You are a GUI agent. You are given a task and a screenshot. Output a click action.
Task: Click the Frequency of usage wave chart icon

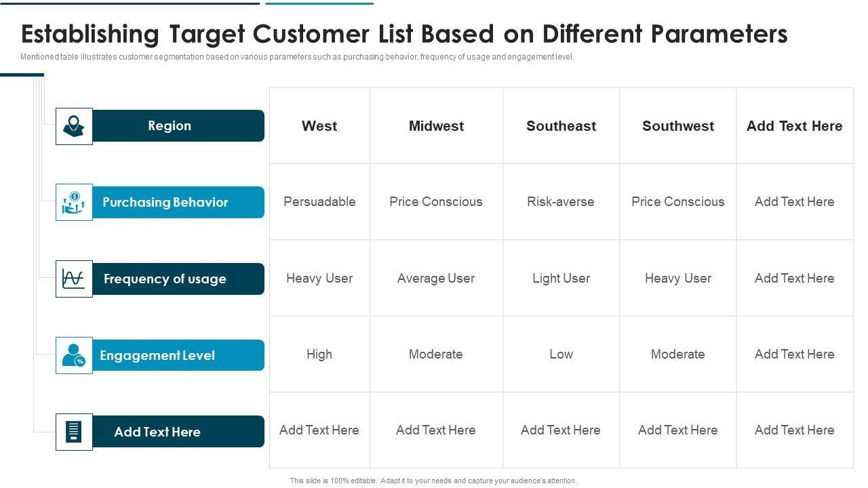pyautogui.click(x=74, y=279)
